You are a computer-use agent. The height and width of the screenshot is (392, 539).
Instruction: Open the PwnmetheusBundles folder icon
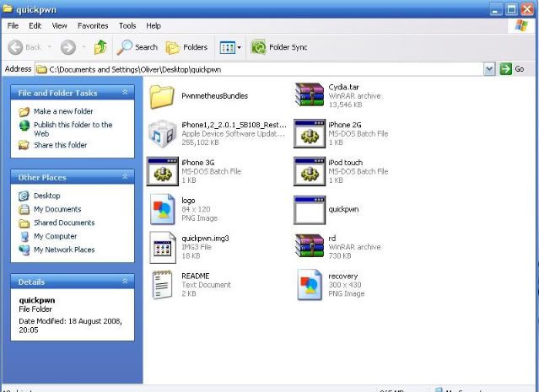[162, 97]
